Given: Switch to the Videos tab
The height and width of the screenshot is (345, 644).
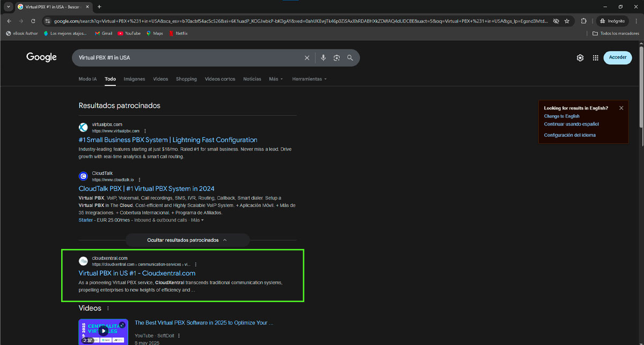Looking at the screenshot, I should pos(160,79).
